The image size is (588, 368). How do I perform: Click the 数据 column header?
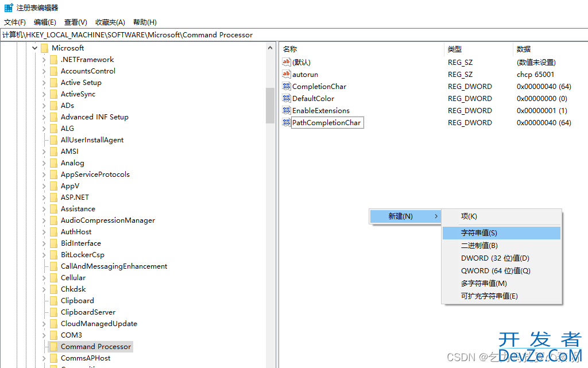click(x=551, y=49)
